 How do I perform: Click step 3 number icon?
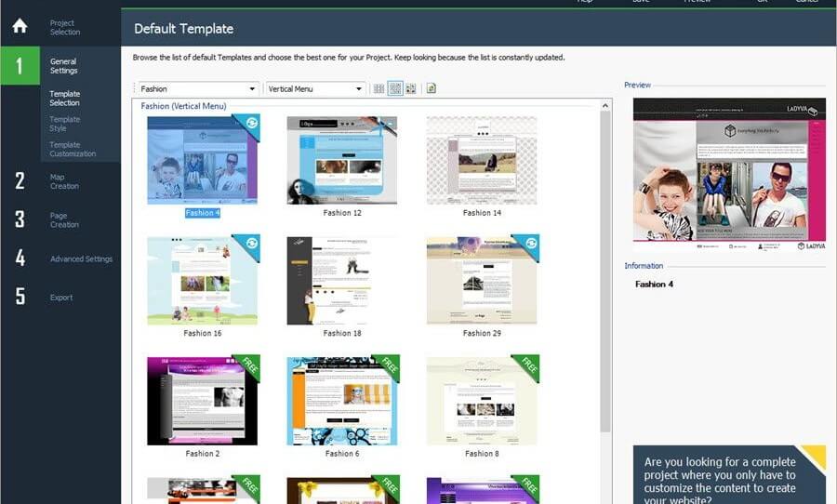point(20,219)
